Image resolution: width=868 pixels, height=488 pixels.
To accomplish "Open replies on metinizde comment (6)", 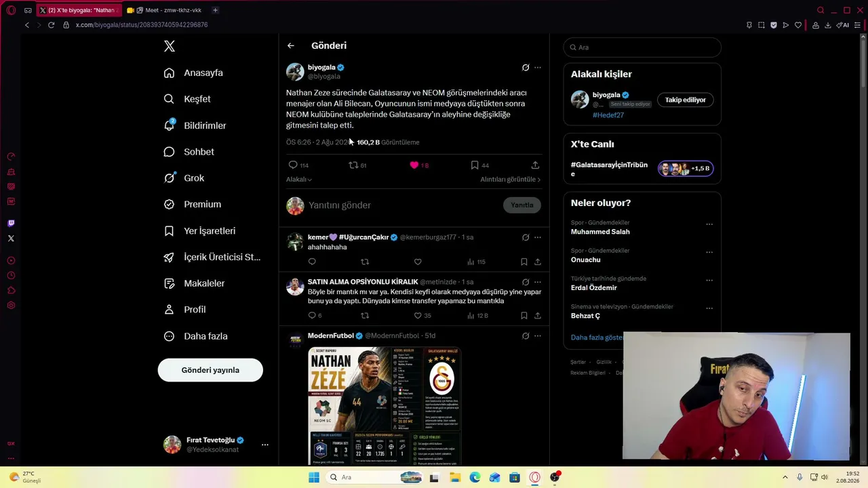I will (315, 315).
